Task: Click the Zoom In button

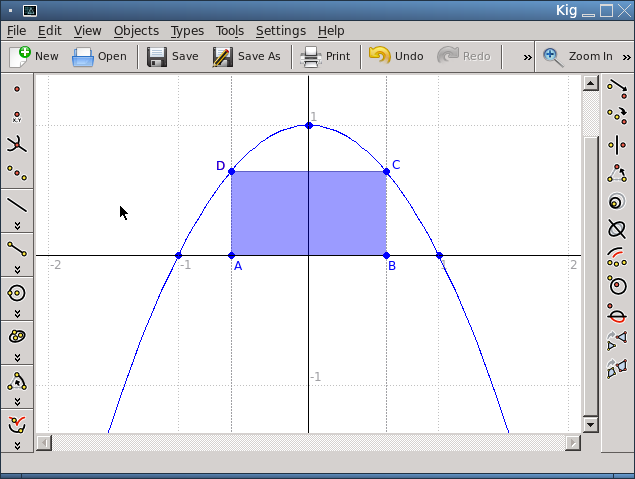Action: tap(578, 56)
